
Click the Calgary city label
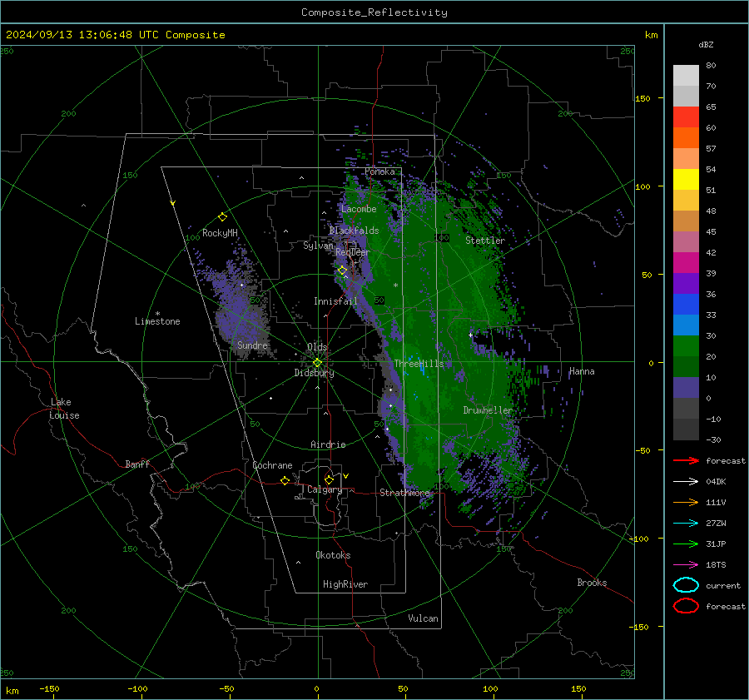point(325,489)
